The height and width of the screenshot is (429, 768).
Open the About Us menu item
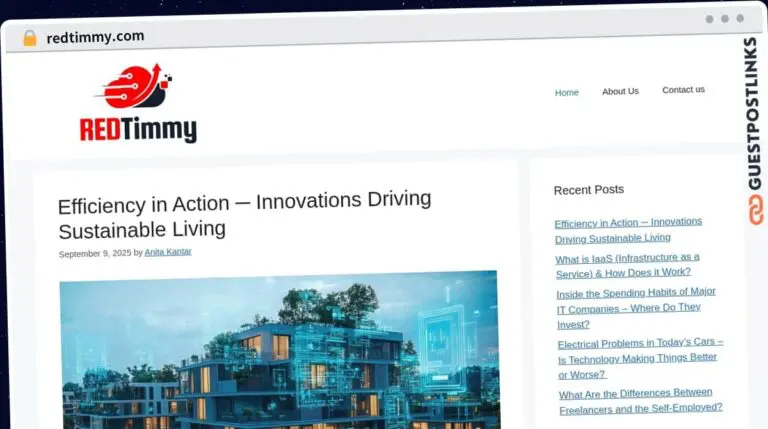[x=620, y=91]
